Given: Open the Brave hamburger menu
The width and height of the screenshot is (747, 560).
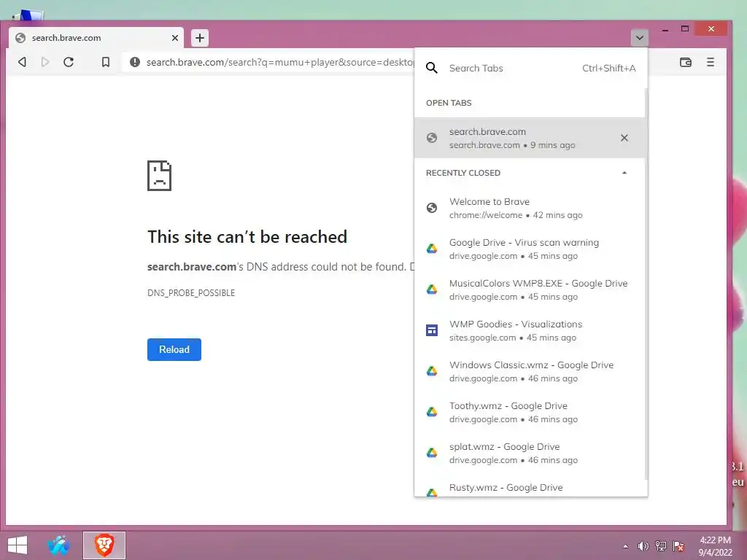Looking at the screenshot, I should coord(711,62).
